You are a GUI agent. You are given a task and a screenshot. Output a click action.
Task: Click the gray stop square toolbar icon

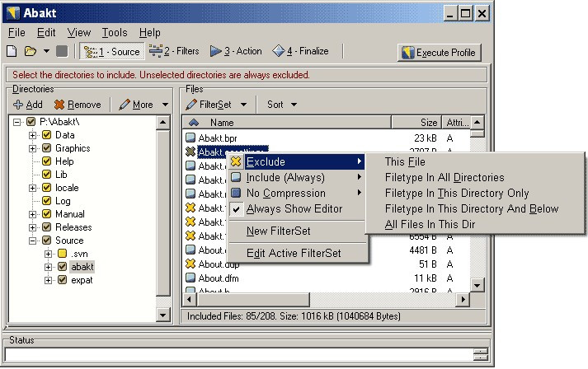62,51
